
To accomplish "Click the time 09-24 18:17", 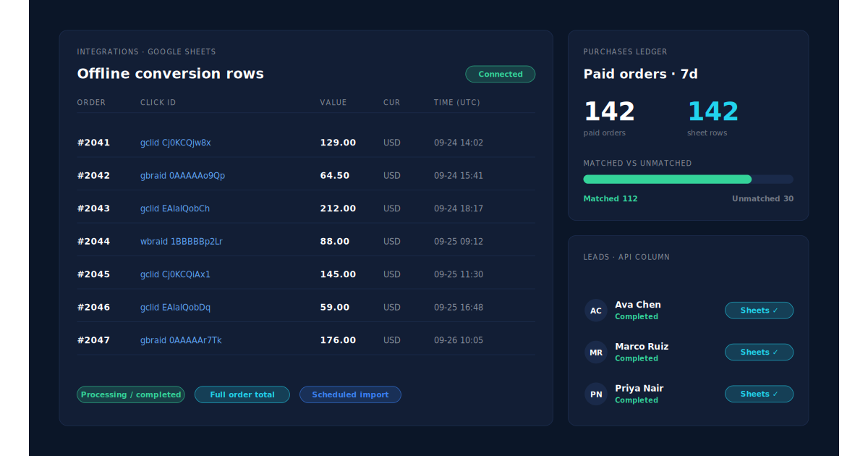I will (459, 208).
